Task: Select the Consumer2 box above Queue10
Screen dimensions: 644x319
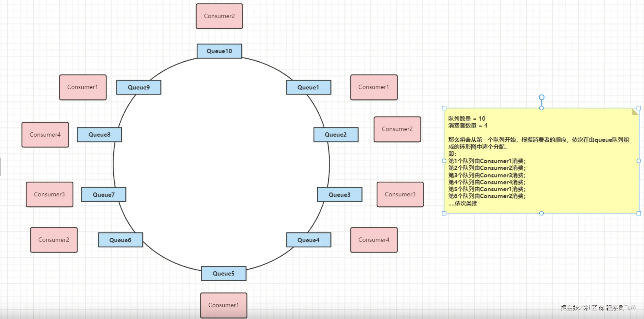Action: point(219,16)
